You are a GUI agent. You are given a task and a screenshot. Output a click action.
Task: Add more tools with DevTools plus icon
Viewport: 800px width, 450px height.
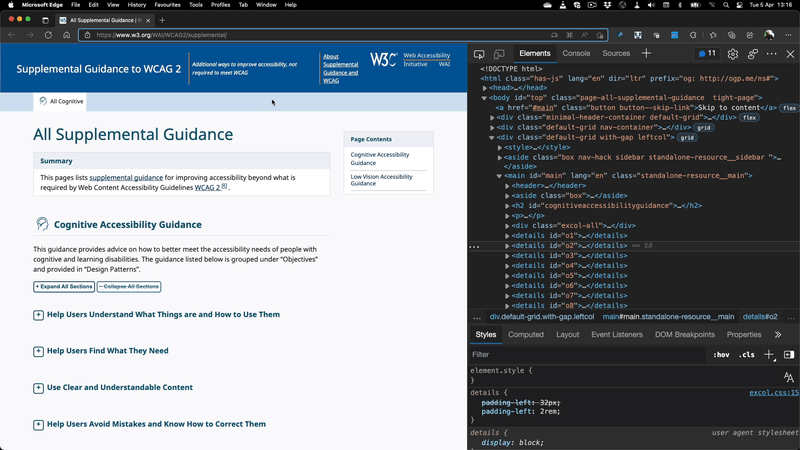click(646, 53)
